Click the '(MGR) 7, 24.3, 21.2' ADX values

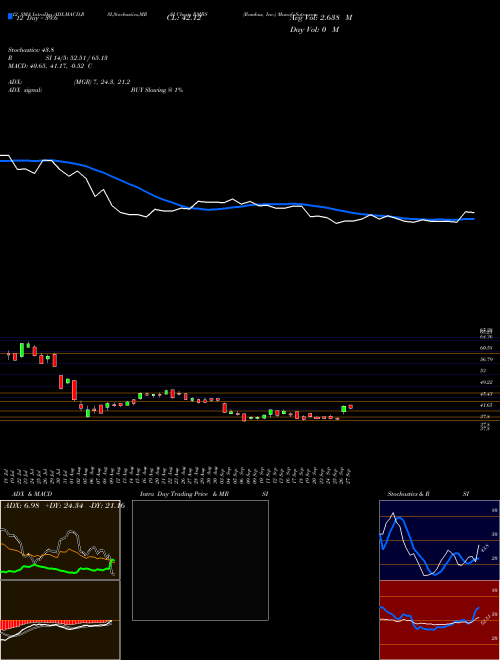click(102, 82)
